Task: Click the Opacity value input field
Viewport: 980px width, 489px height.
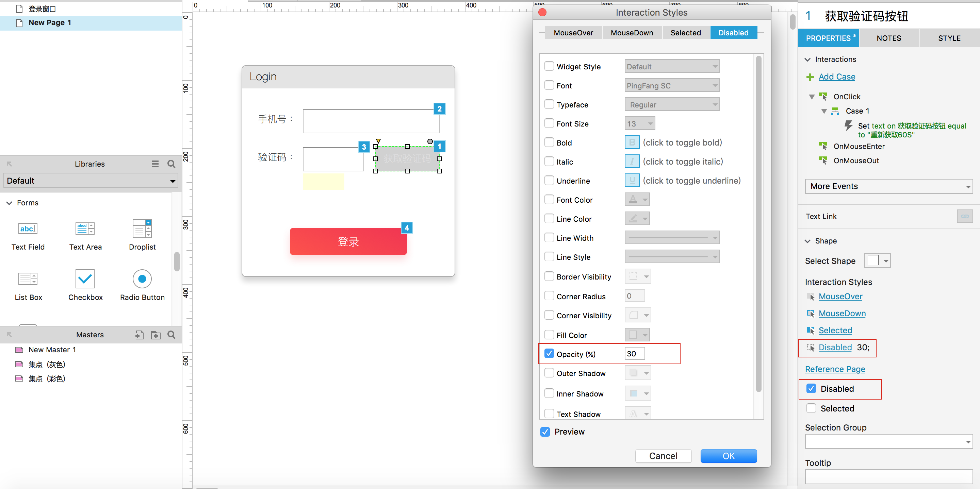Action: [634, 354]
